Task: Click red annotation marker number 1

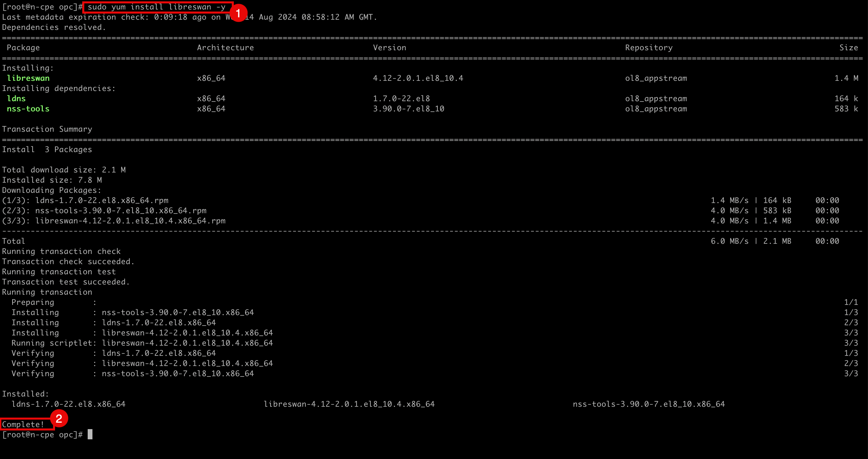Action: [238, 13]
